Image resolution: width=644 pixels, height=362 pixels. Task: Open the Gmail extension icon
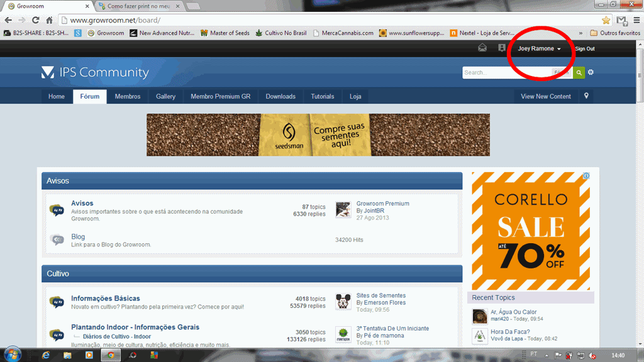622,20
